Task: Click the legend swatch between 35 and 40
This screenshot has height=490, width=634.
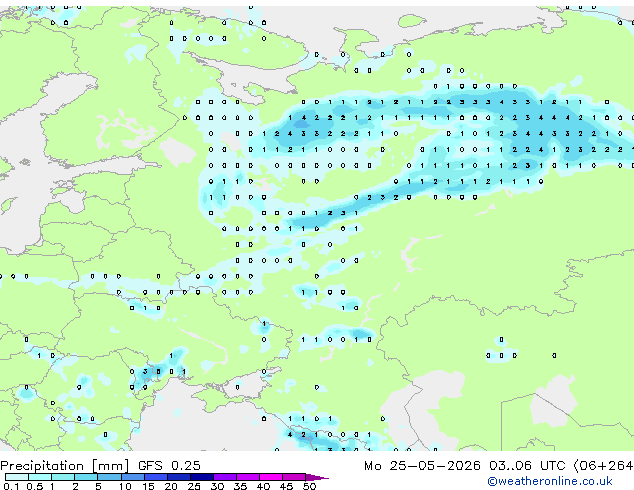Action: [x=247, y=477]
